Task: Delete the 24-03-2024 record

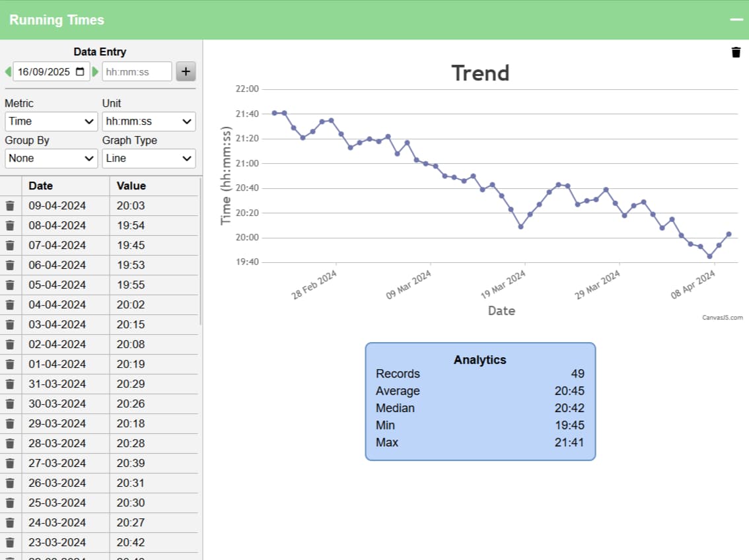Action: click(x=10, y=523)
